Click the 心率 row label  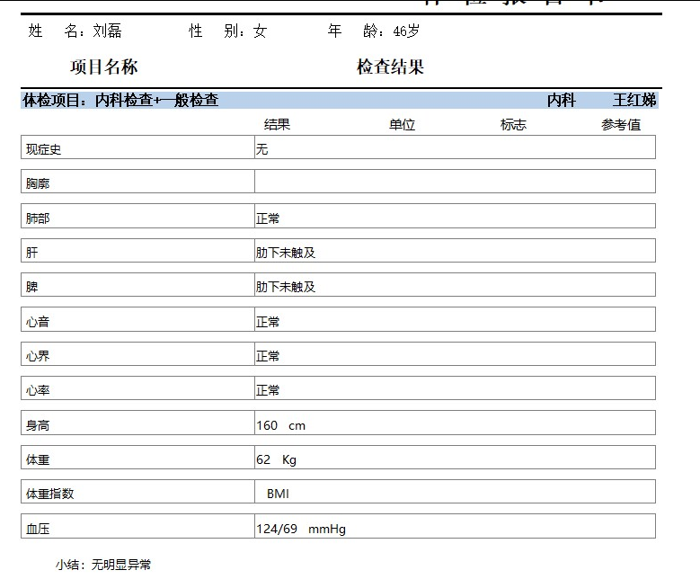[39, 390]
